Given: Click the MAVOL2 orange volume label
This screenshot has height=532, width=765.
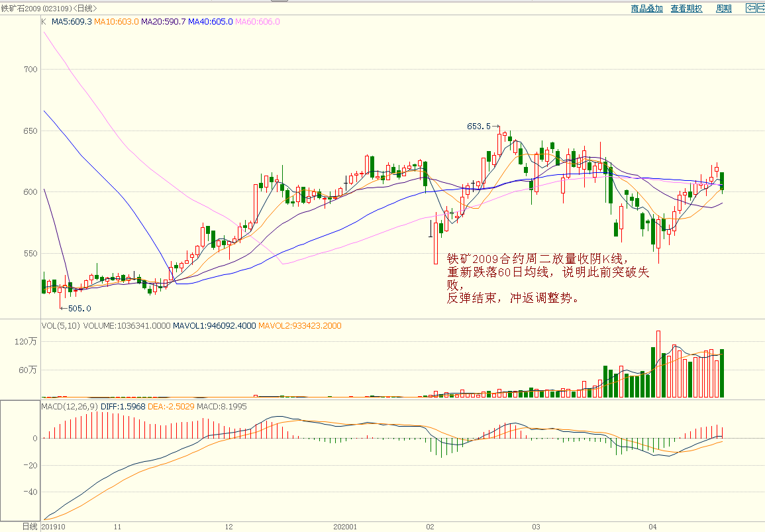Looking at the screenshot, I should pyautogui.click(x=300, y=326).
